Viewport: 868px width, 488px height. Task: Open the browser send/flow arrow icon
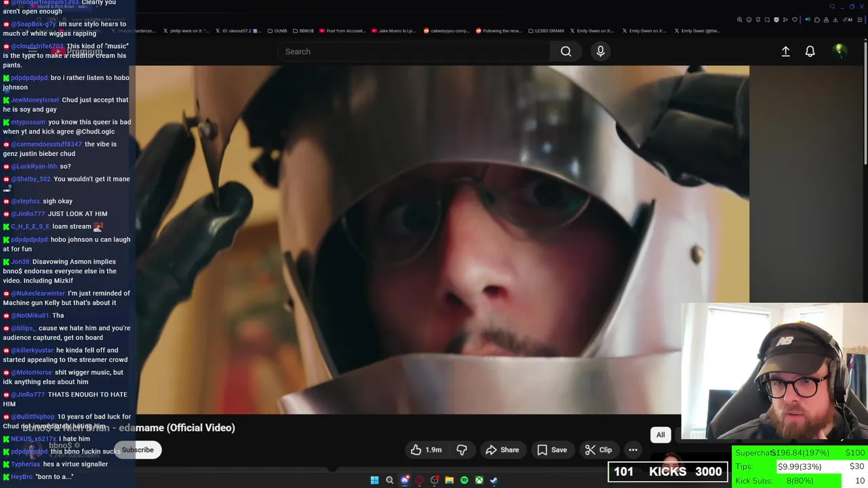point(785,20)
